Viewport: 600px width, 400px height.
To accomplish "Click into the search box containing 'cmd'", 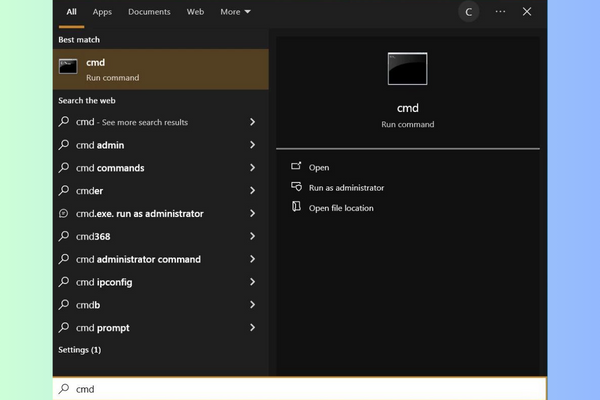I will tap(300, 389).
